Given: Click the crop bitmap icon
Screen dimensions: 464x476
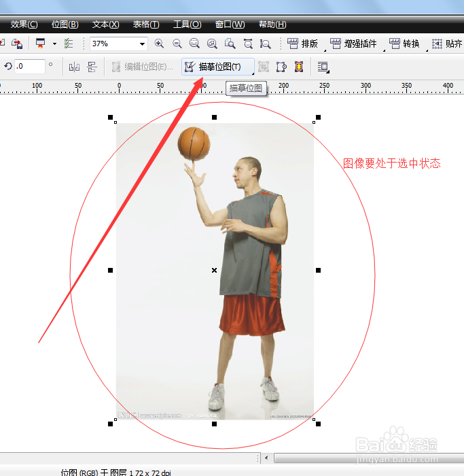Looking at the screenshot, I should [281, 67].
